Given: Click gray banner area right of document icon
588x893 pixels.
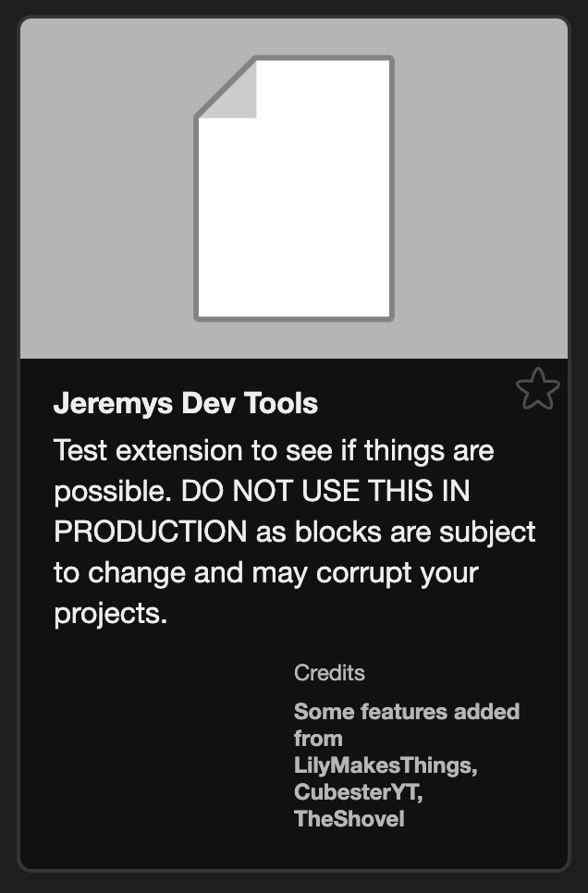Looking at the screenshot, I should 482,189.
